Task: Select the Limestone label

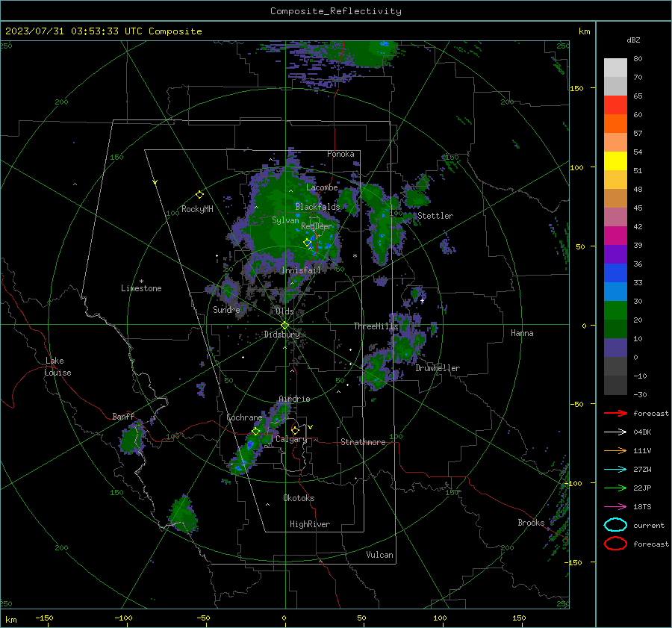Action: click(x=141, y=288)
